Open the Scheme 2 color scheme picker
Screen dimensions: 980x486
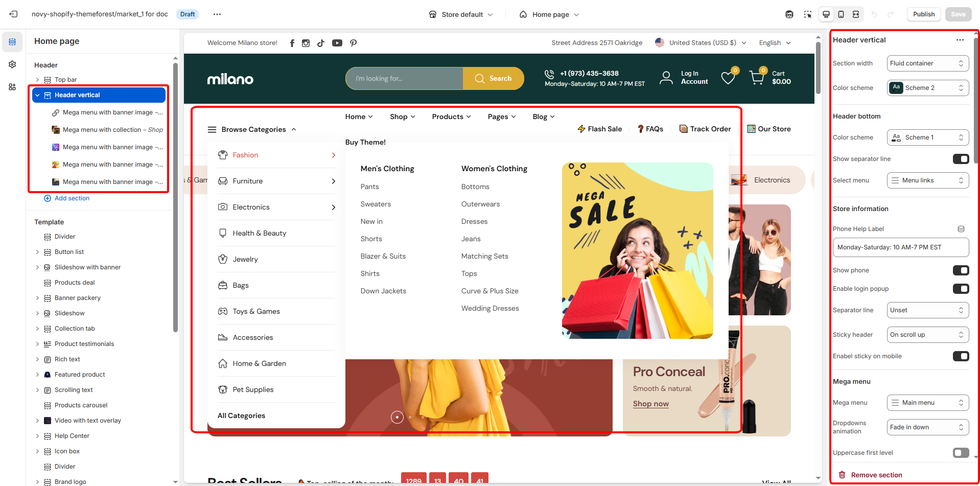927,88
